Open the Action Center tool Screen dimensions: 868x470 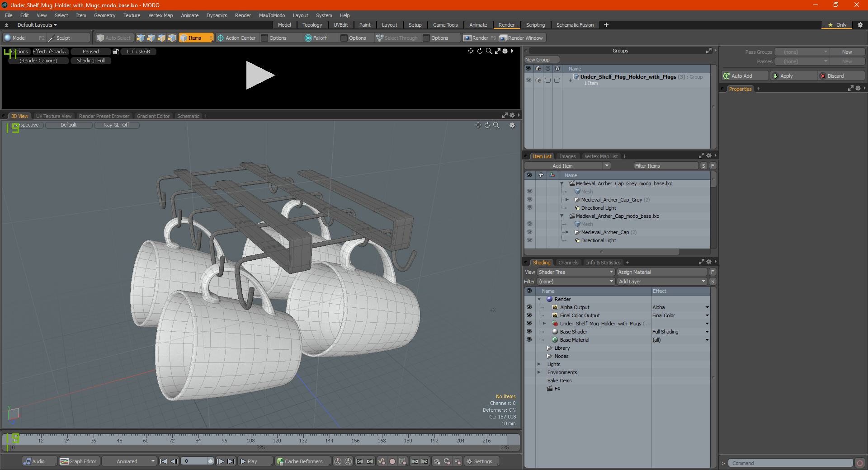tap(236, 38)
